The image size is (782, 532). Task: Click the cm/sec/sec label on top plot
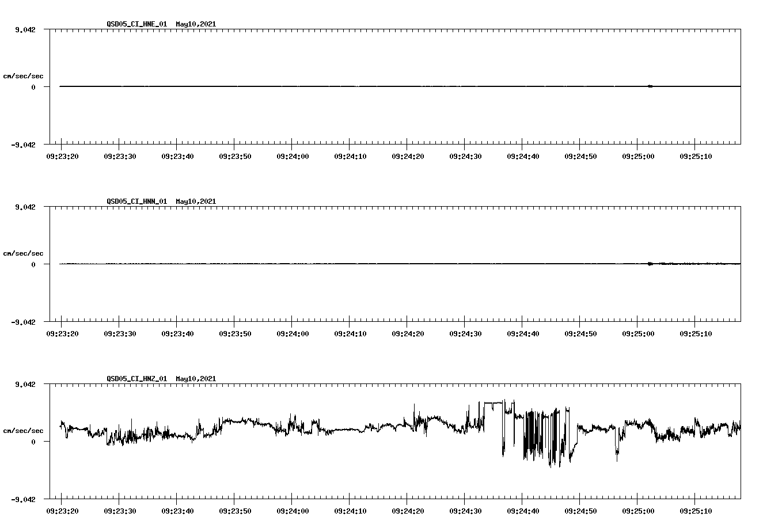point(24,75)
